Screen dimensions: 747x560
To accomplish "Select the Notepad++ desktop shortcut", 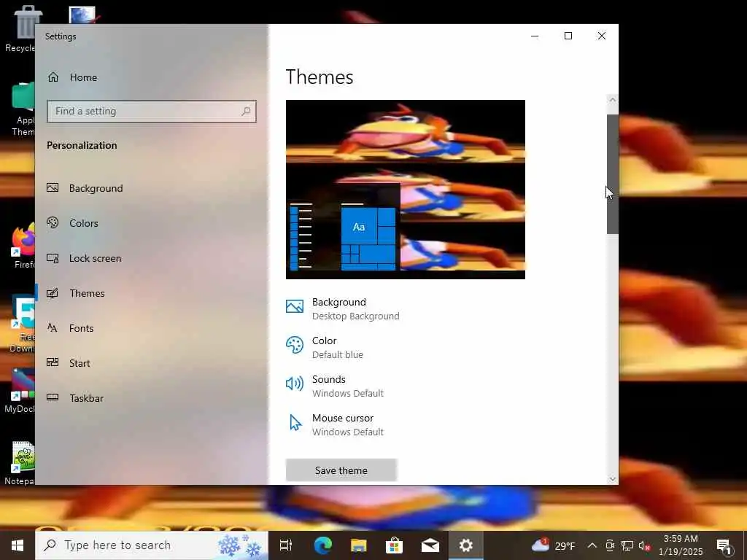I will 21,463.
